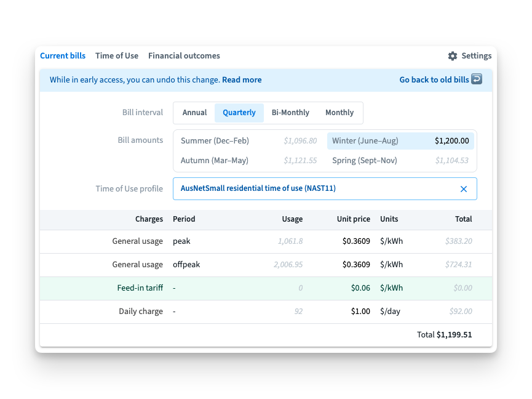Clear the Time of Use profile with X
The image size is (532, 399).
pos(464,189)
